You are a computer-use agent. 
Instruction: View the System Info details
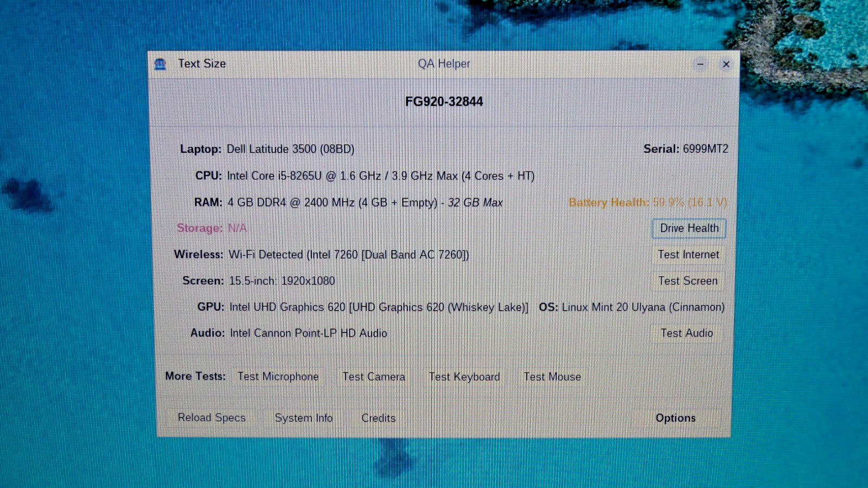coord(303,418)
